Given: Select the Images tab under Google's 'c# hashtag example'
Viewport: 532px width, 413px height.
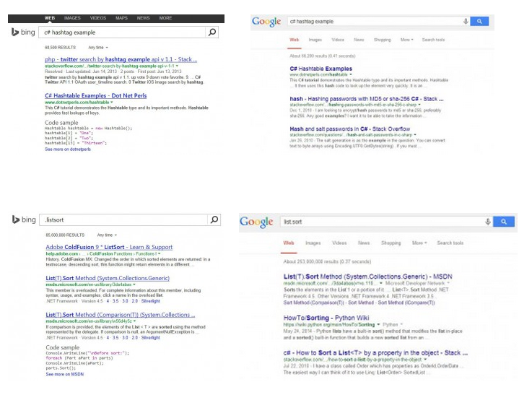Looking at the screenshot, I should 315,40.
